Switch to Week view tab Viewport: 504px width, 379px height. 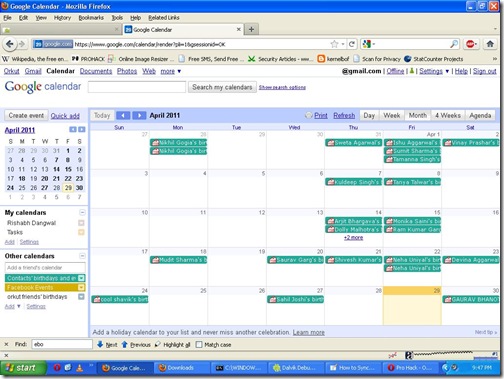391,115
